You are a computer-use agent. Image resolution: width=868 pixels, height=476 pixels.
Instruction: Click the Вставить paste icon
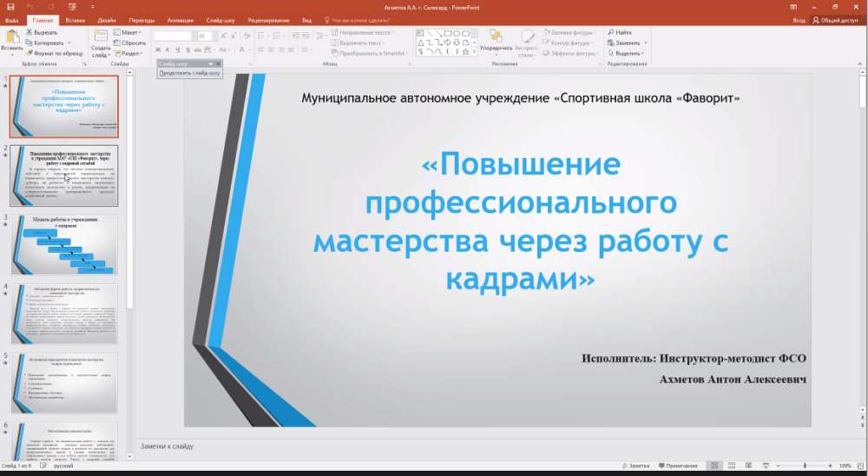[11, 37]
